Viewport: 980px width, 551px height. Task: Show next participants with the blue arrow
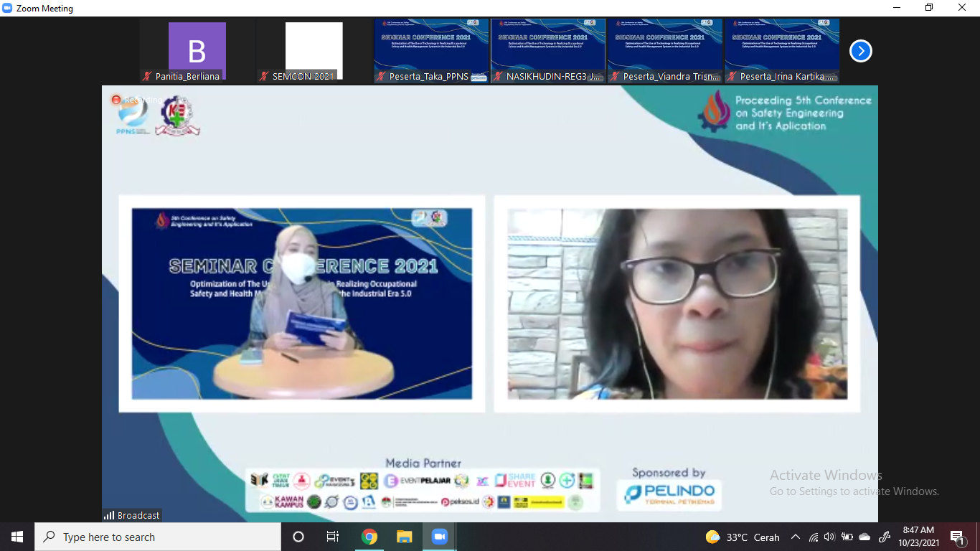pyautogui.click(x=860, y=51)
